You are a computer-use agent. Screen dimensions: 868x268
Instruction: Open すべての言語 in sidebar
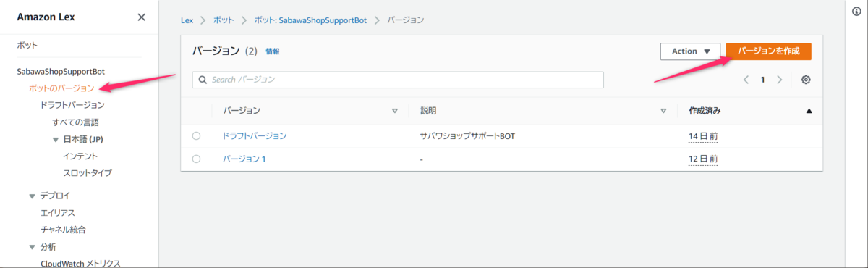tap(76, 122)
